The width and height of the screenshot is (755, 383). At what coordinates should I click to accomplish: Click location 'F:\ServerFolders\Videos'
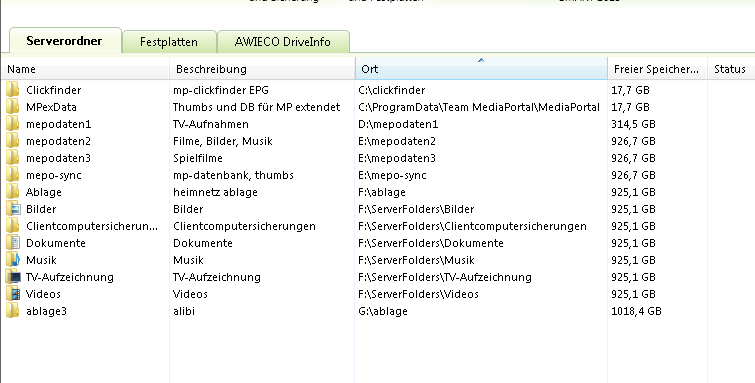418,294
